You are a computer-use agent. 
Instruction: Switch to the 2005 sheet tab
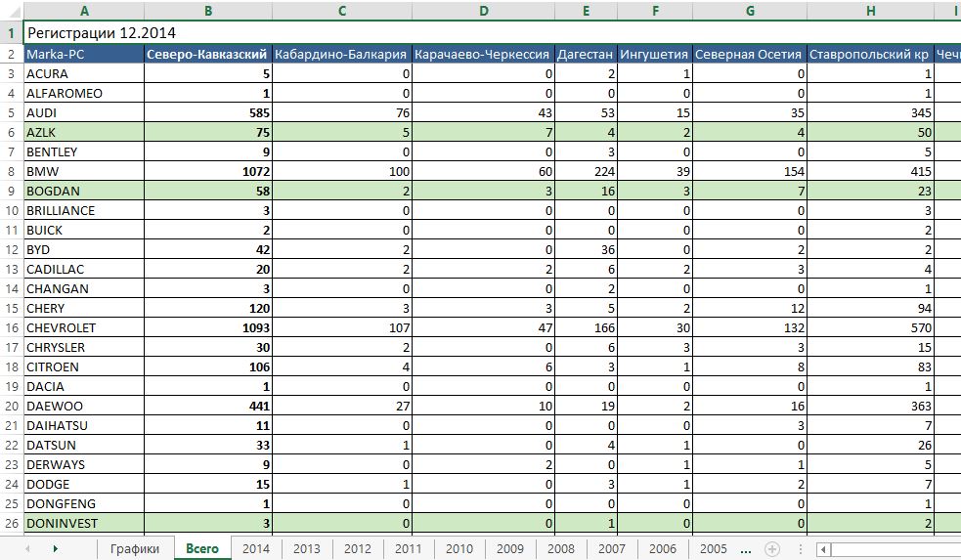tap(714, 549)
